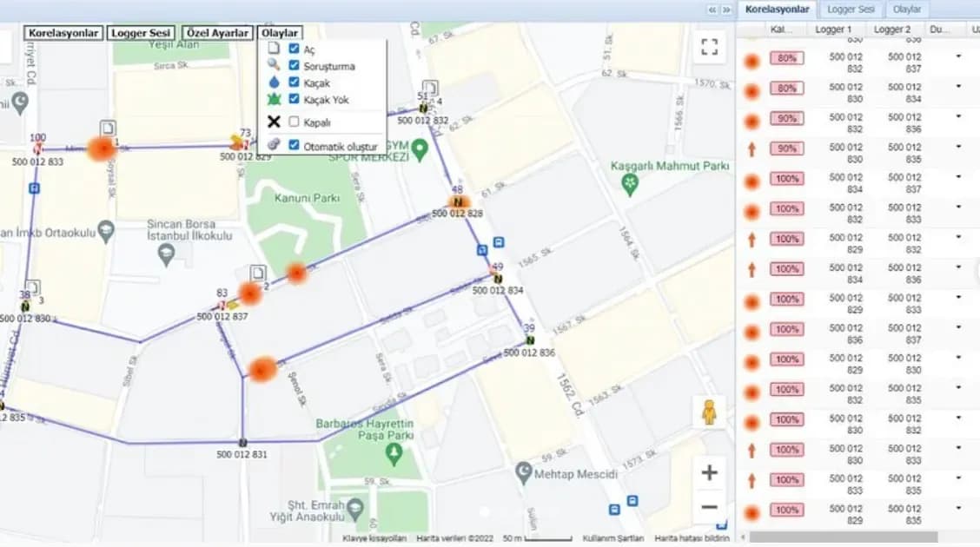Open Street View pegman icon
This screenshot has width=980, height=547.
[709, 412]
